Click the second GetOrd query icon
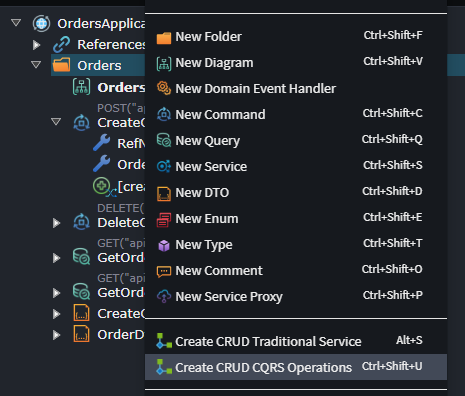This screenshot has height=396, width=465. [x=81, y=291]
